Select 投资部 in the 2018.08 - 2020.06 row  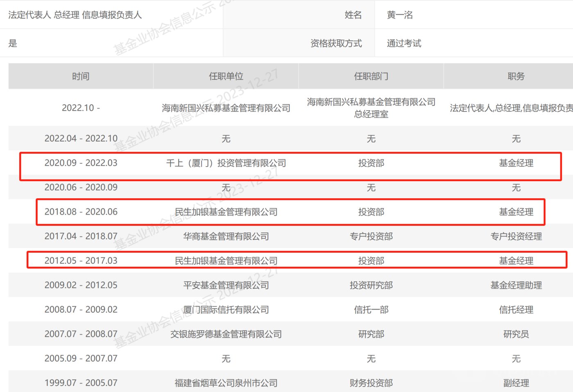point(371,212)
